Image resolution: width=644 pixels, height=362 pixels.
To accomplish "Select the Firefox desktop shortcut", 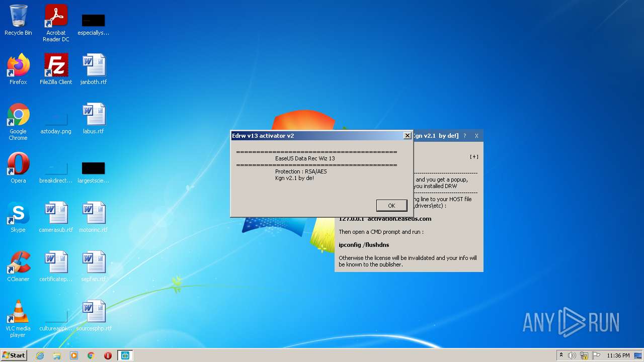I will [x=18, y=69].
